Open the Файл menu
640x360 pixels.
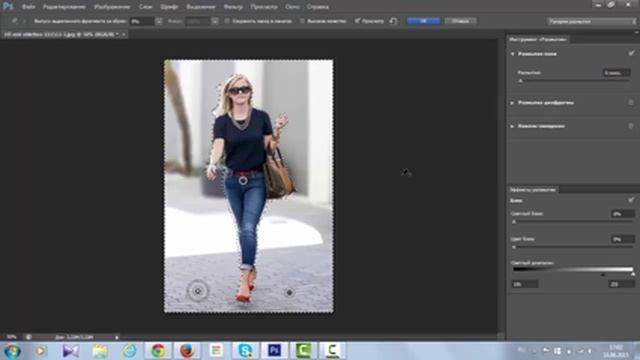(29, 7)
